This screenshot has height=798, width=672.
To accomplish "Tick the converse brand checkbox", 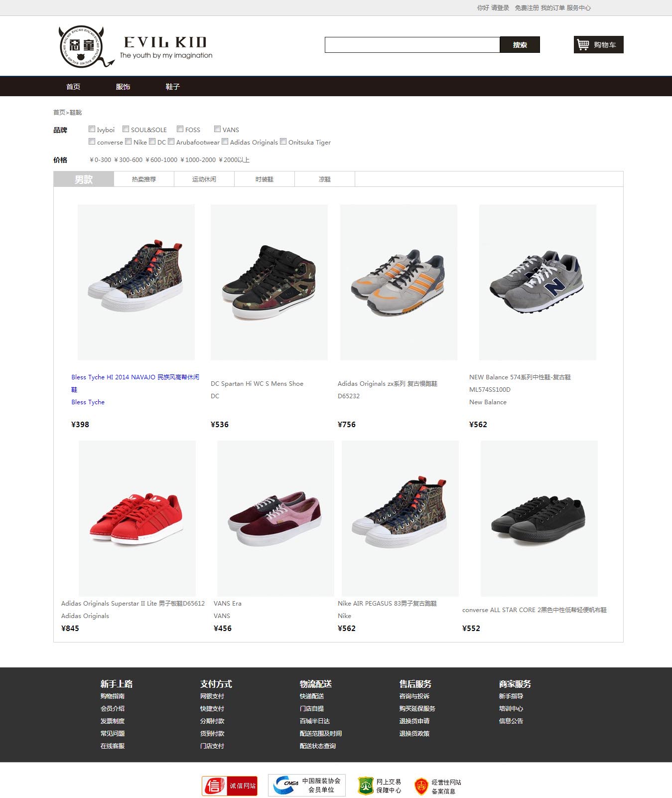I will tap(92, 142).
